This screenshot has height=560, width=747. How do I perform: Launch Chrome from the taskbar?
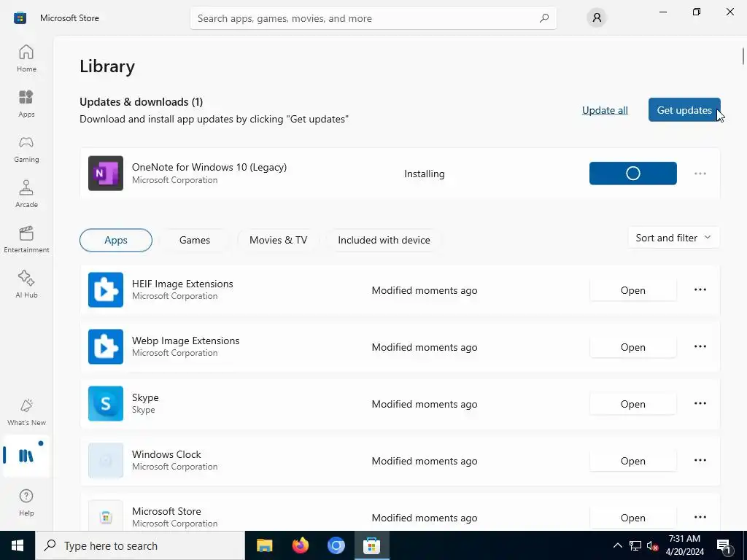pos(336,545)
